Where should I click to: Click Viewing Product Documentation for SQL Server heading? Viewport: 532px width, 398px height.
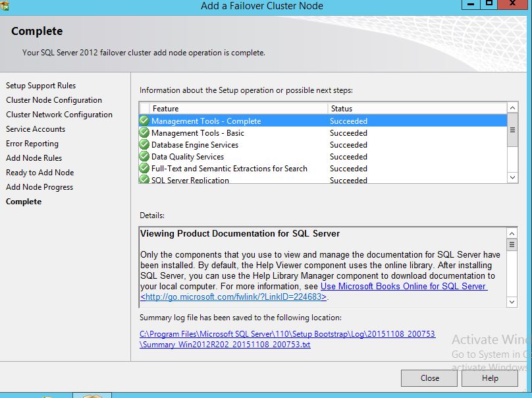pyautogui.click(x=240, y=234)
